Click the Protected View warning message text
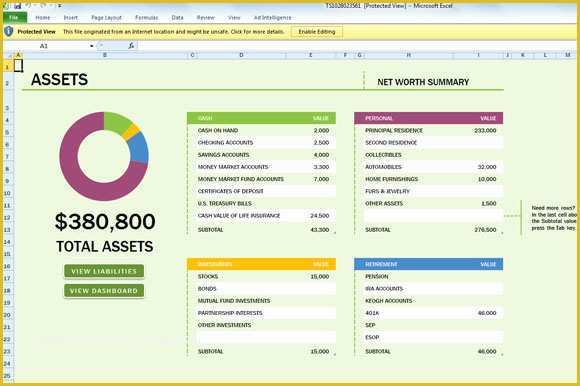This screenshot has width=580, height=386. 173,32
